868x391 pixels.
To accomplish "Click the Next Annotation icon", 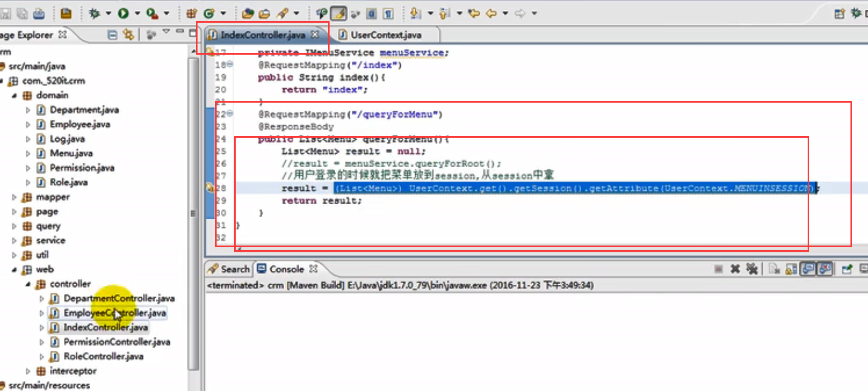I will pyautogui.click(x=415, y=13).
